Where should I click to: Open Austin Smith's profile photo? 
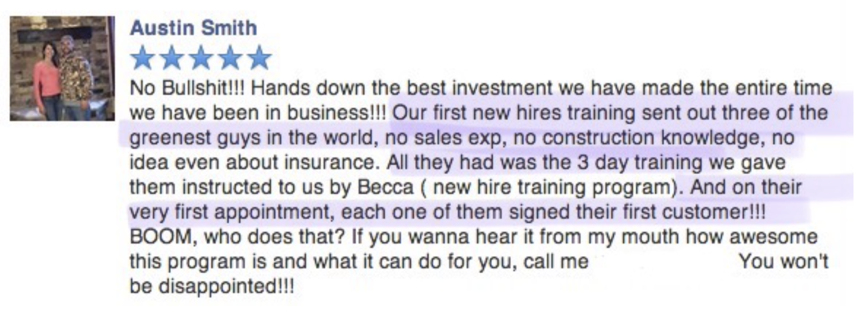(x=62, y=68)
